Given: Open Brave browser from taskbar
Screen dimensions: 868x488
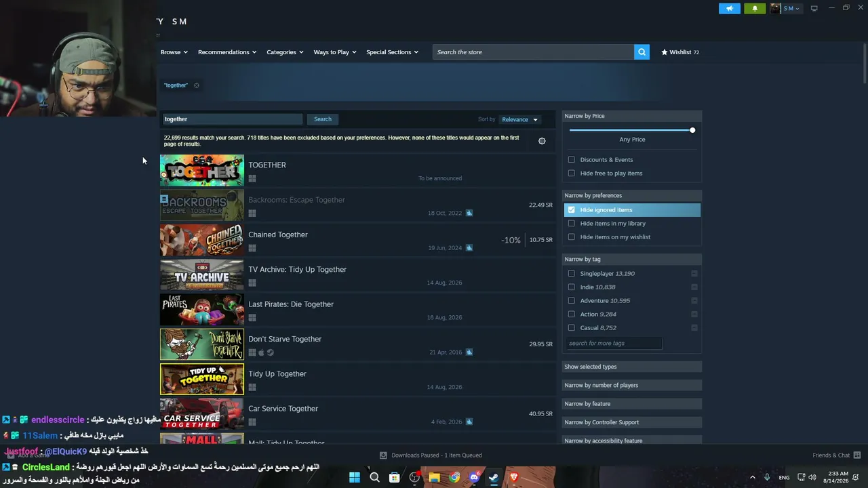Looking at the screenshot, I should [514, 477].
